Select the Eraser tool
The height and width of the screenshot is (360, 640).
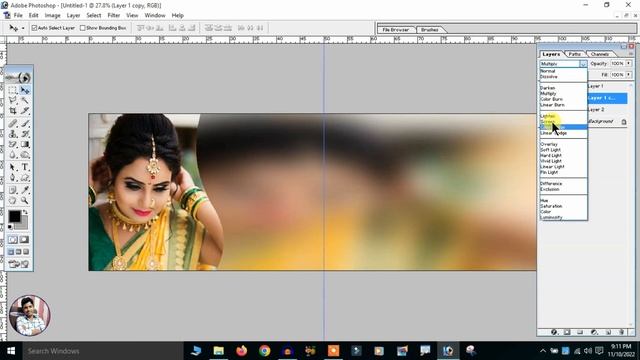13,144
